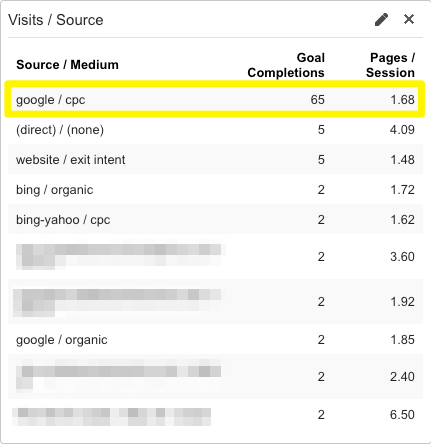Select the google / organic row
This screenshot has width=431, height=444.
point(215,340)
